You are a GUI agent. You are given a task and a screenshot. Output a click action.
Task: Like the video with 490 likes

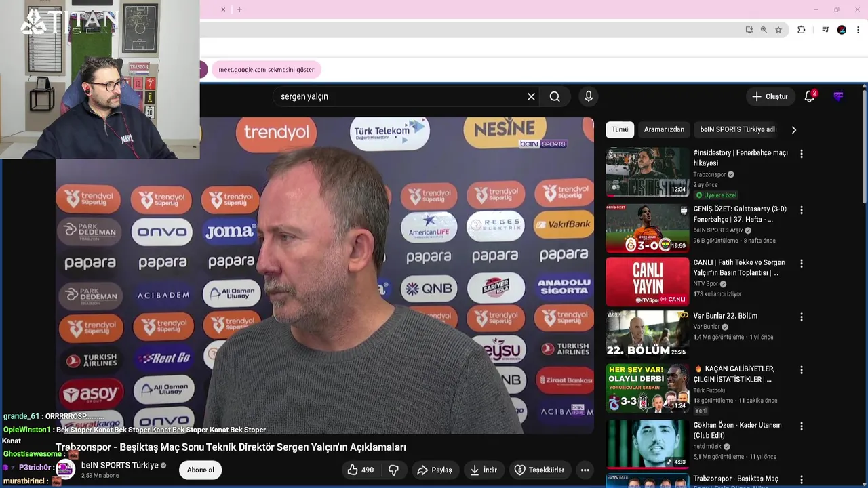[361, 470]
